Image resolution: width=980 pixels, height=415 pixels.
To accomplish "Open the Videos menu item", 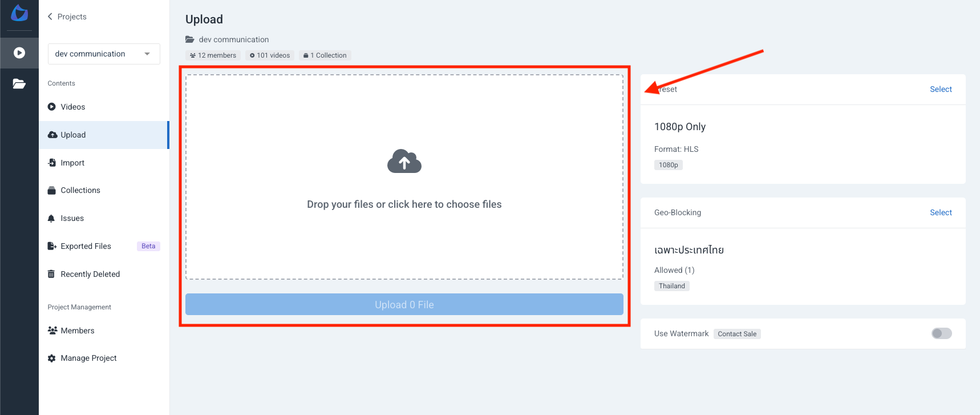I will click(73, 107).
